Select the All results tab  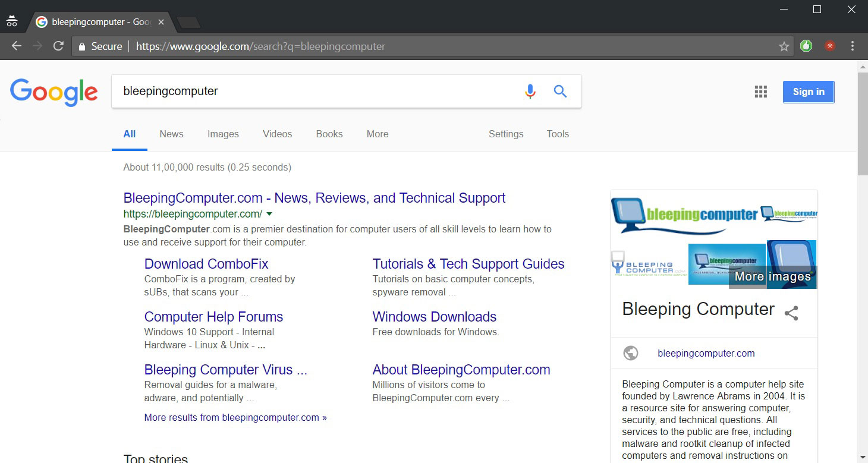point(130,134)
